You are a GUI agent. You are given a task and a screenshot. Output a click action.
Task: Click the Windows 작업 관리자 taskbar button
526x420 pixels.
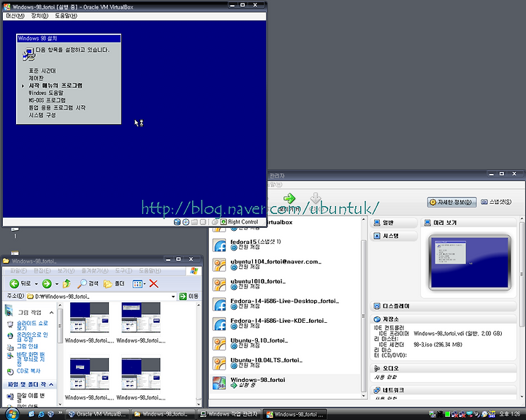point(229,414)
